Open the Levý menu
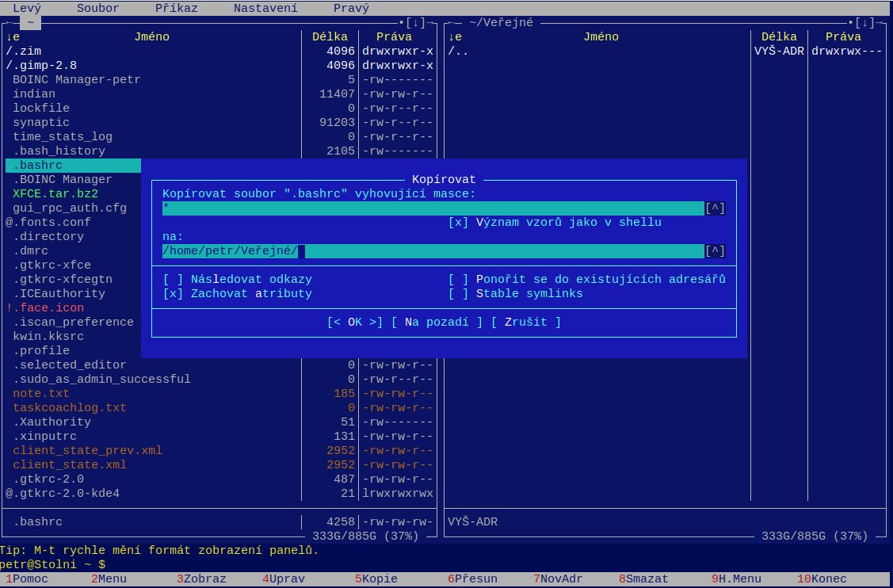This screenshot has width=893, height=588. [27, 8]
